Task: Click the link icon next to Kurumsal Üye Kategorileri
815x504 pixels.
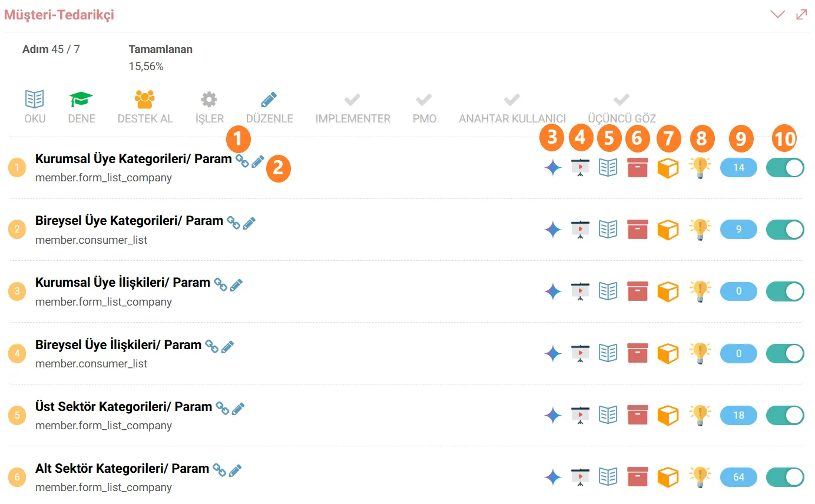Action: pyautogui.click(x=241, y=161)
